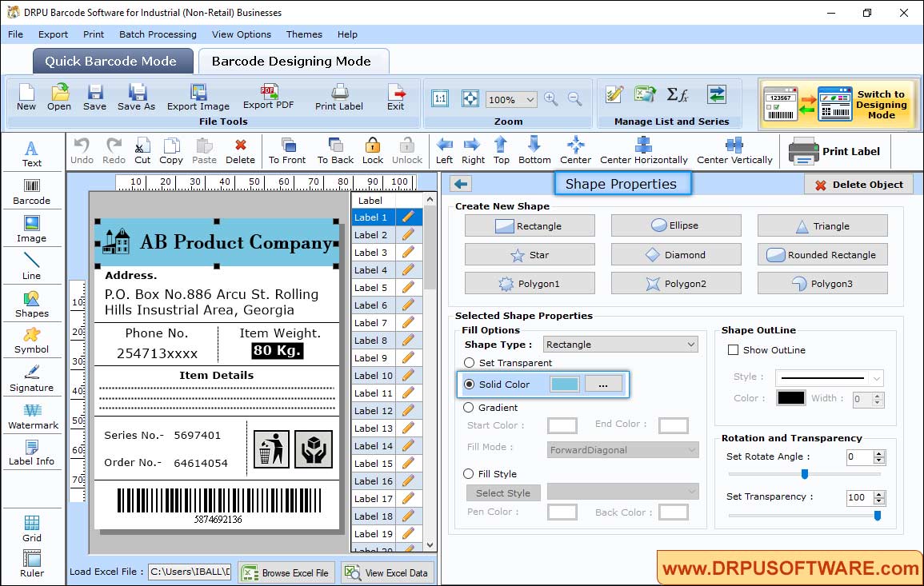Image resolution: width=924 pixels, height=586 pixels.
Task: Select the Gradient fill radio option
Action: [469, 408]
